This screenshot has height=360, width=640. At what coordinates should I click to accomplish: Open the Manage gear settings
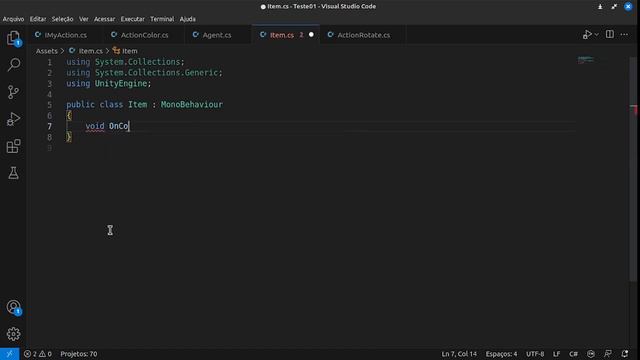click(x=13, y=334)
